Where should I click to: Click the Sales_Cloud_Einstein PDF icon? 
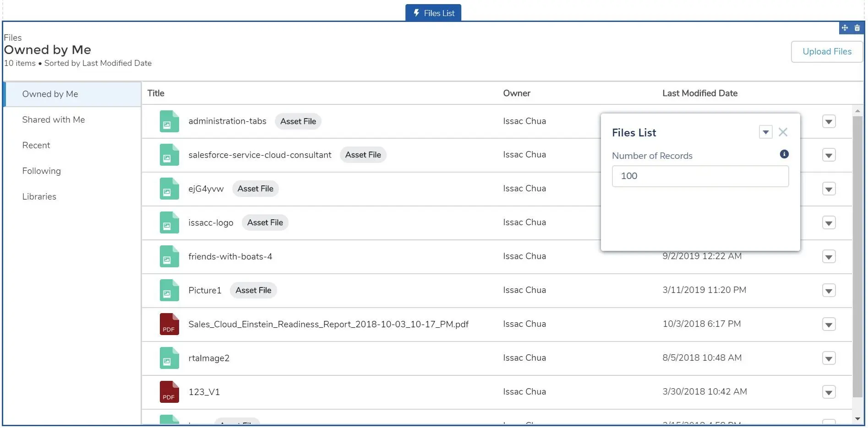click(169, 324)
